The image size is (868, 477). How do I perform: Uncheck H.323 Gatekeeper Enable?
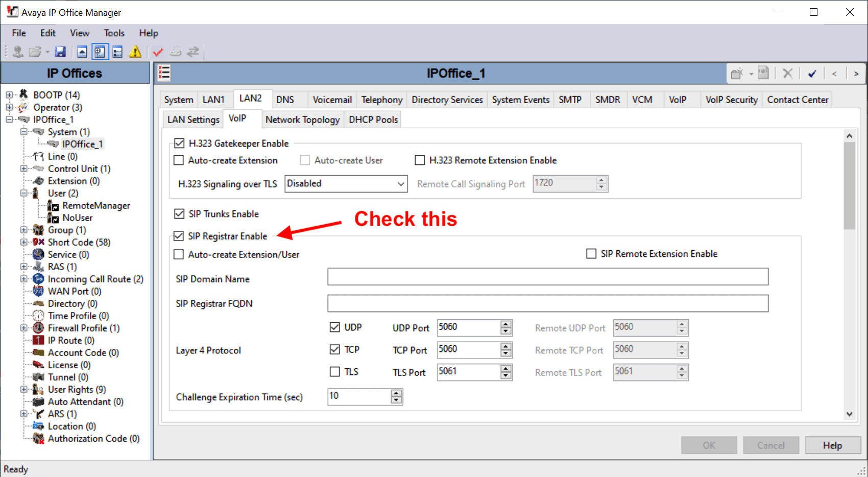pos(179,144)
